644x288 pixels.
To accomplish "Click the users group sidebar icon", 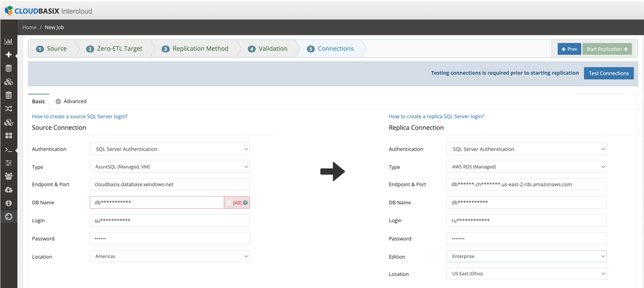I will (x=9, y=176).
